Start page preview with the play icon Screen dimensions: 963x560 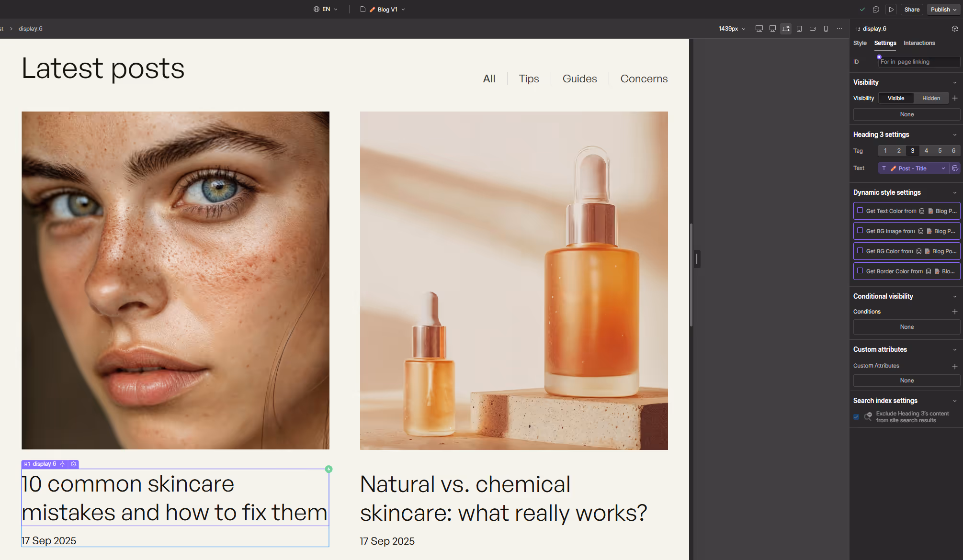tap(891, 9)
